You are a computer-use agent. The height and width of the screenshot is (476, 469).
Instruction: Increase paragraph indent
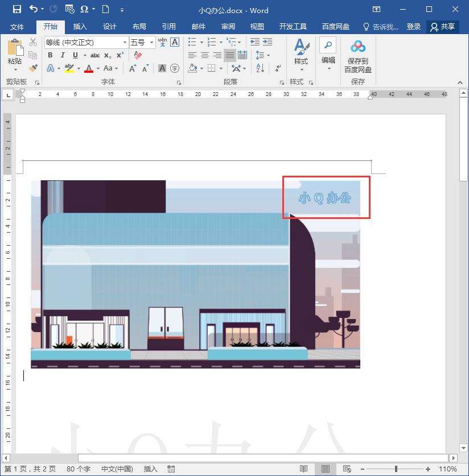[268, 42]
